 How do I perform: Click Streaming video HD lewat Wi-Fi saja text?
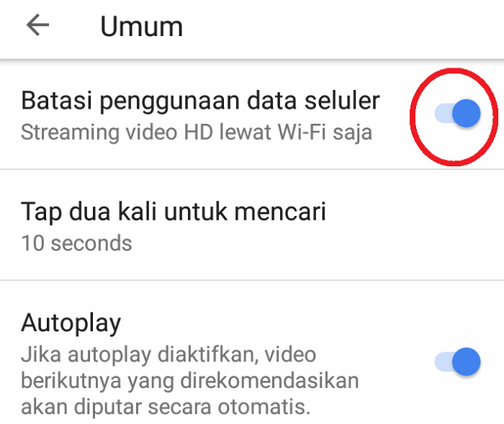click(x=197, y=132)
